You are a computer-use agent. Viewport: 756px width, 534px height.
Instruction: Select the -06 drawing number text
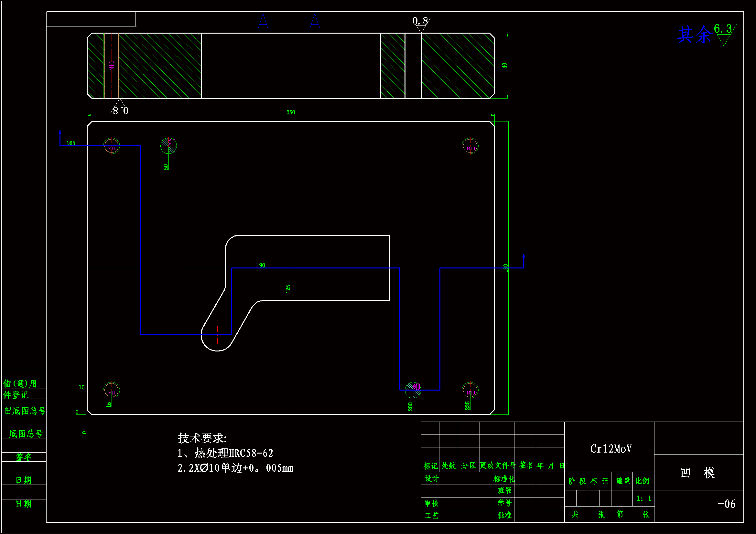(x=726, y=504)
